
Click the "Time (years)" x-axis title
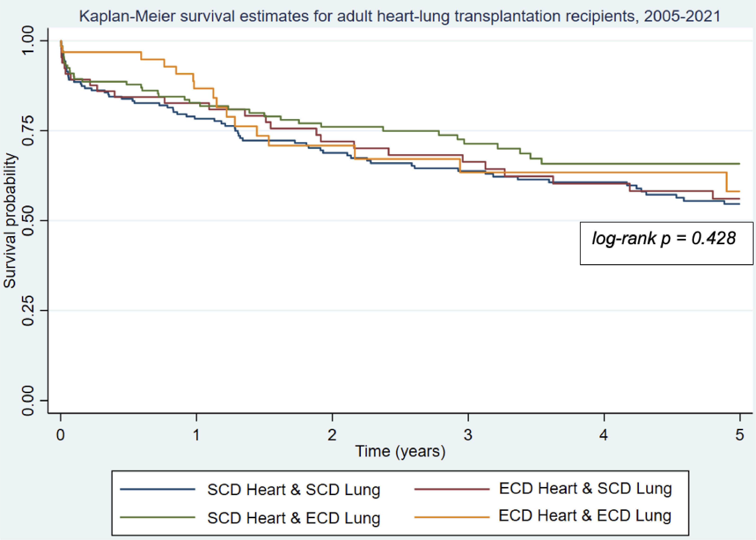400,452
